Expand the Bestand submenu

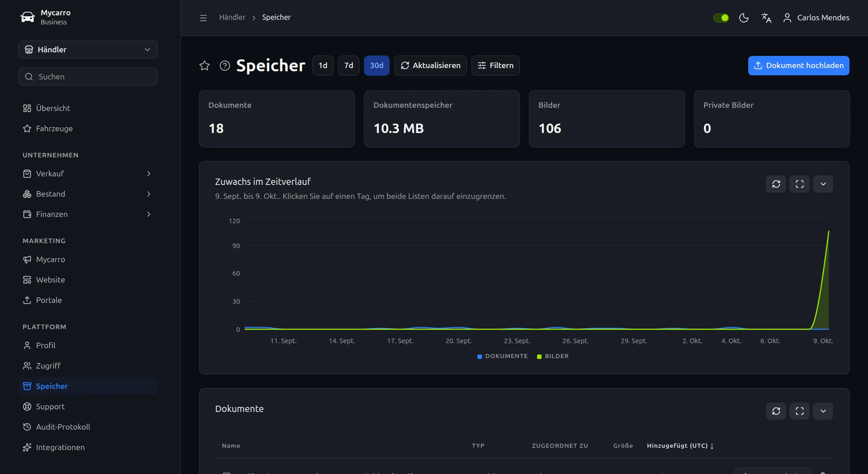88,194
